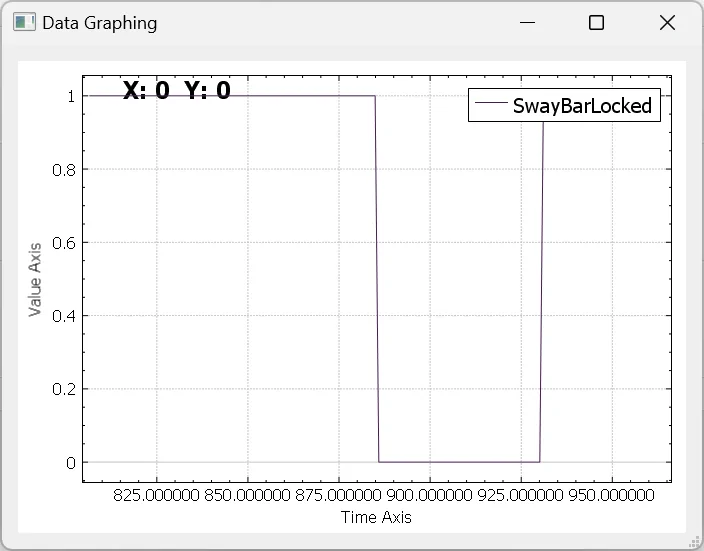Click the SwayBarLocked legend entry
704x551 pixels.
click(x=564, y=105)
